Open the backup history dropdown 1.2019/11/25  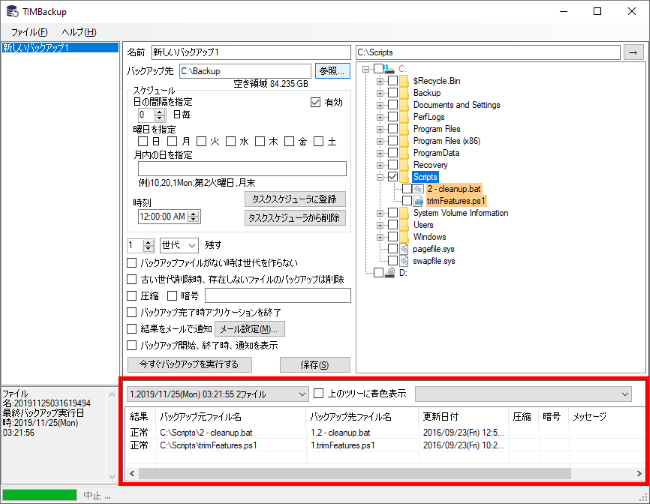pos(218,394)
